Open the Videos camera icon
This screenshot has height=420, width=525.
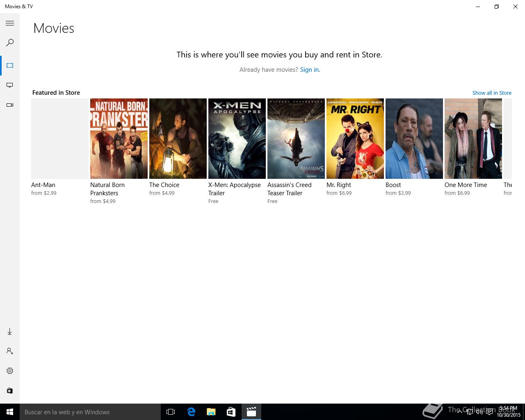click(x=10, y=105)
